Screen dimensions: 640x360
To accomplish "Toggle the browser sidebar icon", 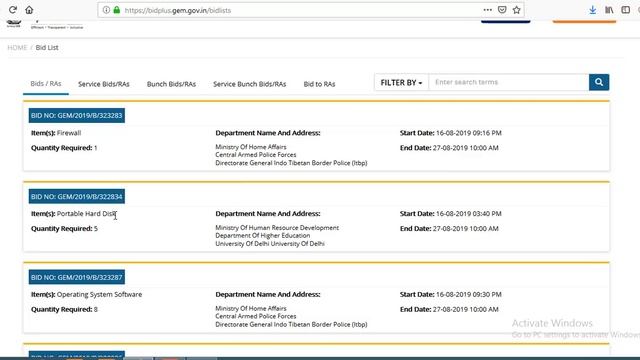I will (625, 10).
